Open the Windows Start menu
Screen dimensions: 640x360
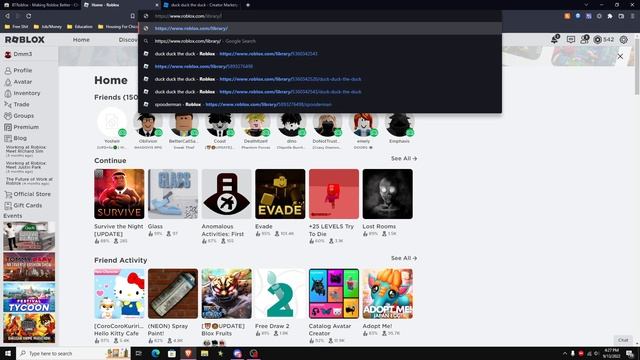(8, 353)
